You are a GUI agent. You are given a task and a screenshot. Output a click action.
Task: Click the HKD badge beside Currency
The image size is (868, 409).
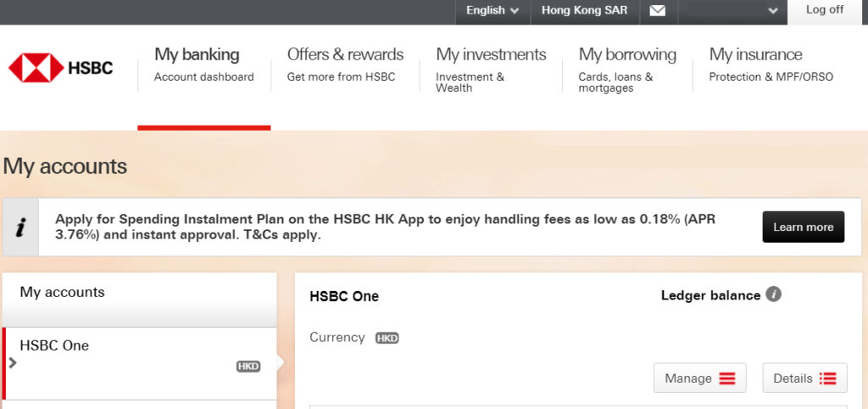387,338
